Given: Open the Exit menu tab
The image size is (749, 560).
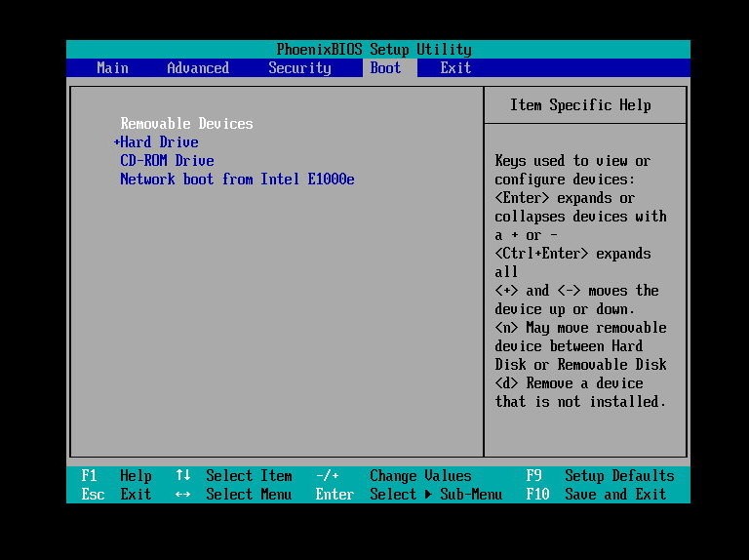Looking at the screenshot, I should point(455,68).
